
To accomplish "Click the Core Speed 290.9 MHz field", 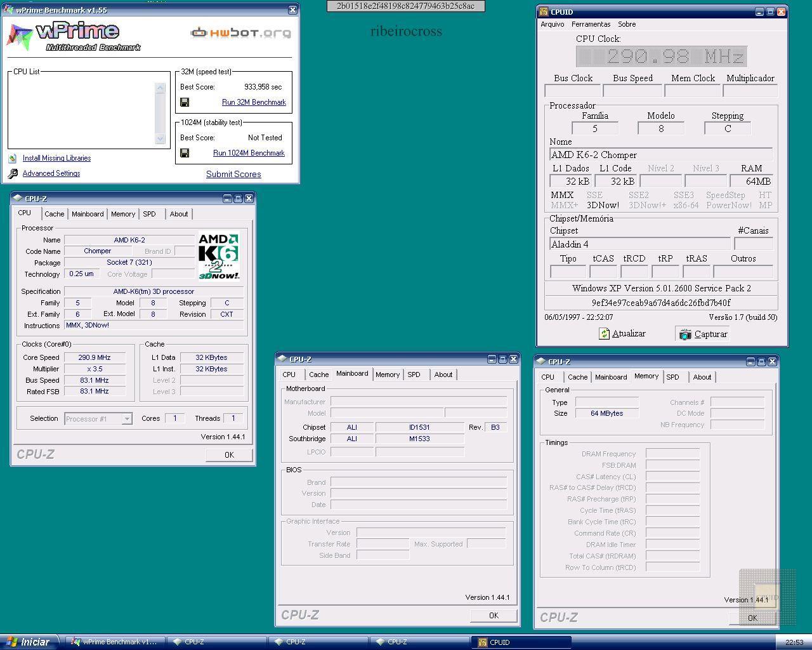I will (95, 357).
